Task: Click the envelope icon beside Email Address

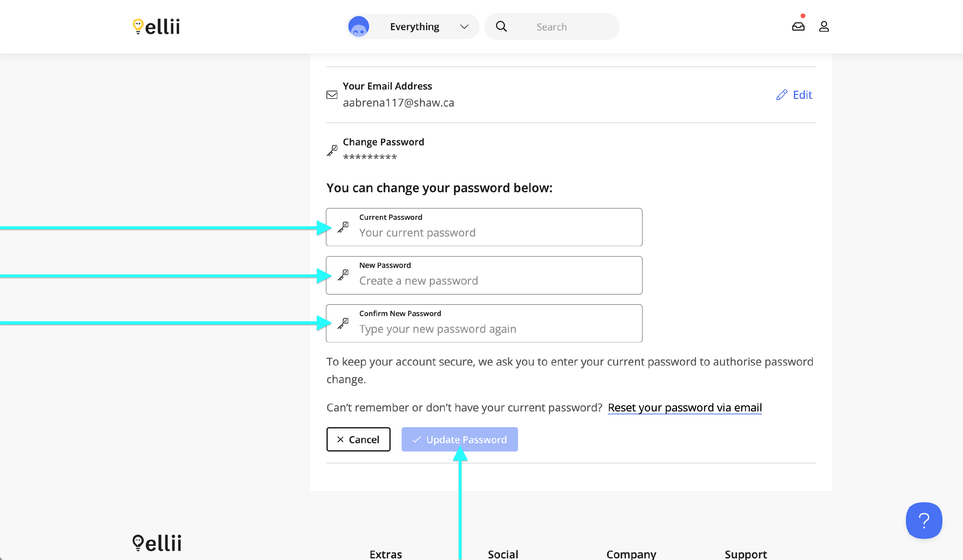Action: coord(332,95)
